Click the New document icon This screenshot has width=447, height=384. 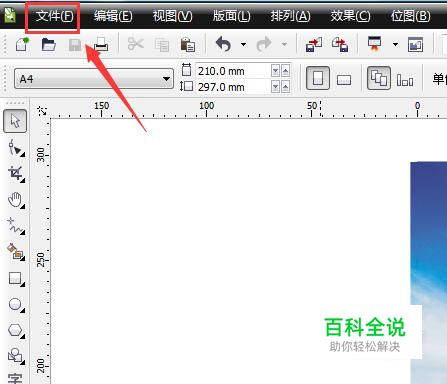pos(22,44)
